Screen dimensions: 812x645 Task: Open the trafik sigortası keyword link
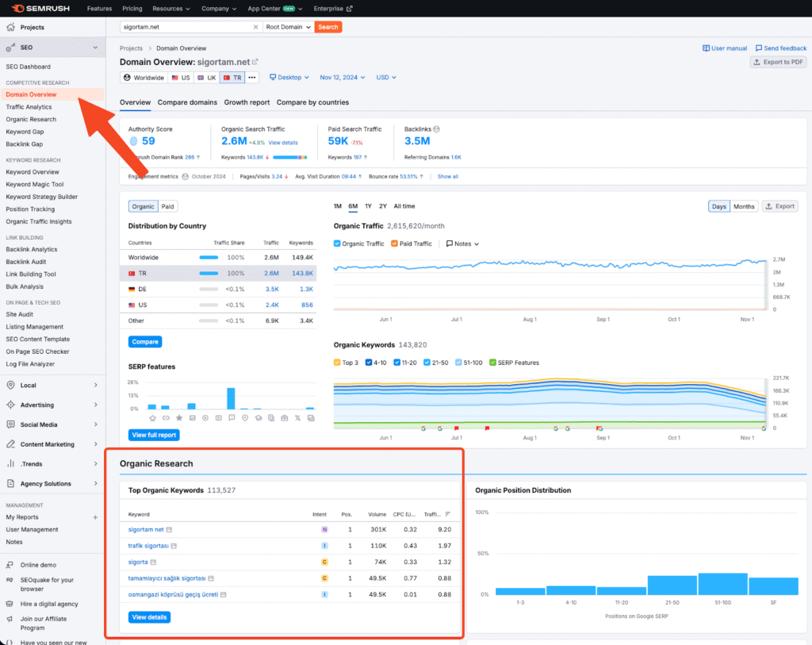pos(148,546)
